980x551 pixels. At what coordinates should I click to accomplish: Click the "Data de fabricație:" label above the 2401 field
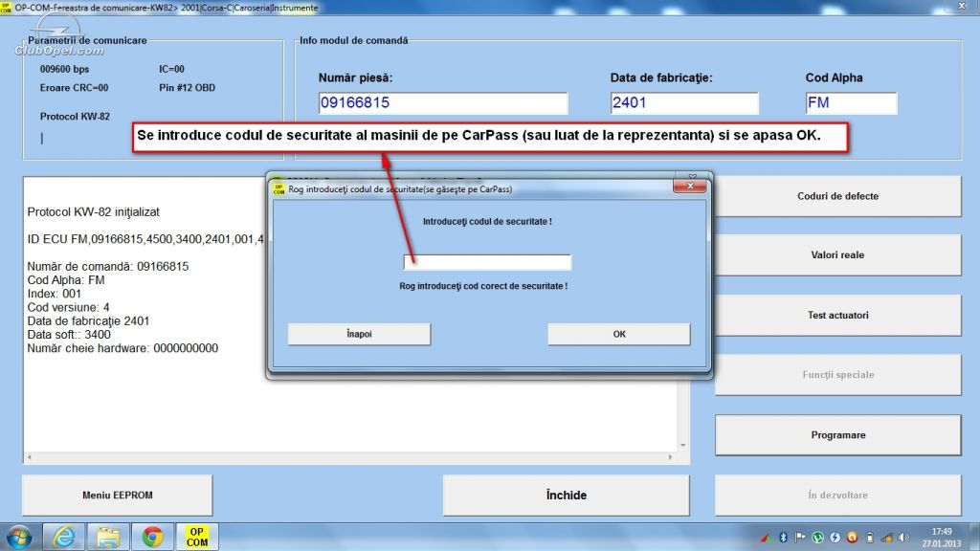(661, 78)
